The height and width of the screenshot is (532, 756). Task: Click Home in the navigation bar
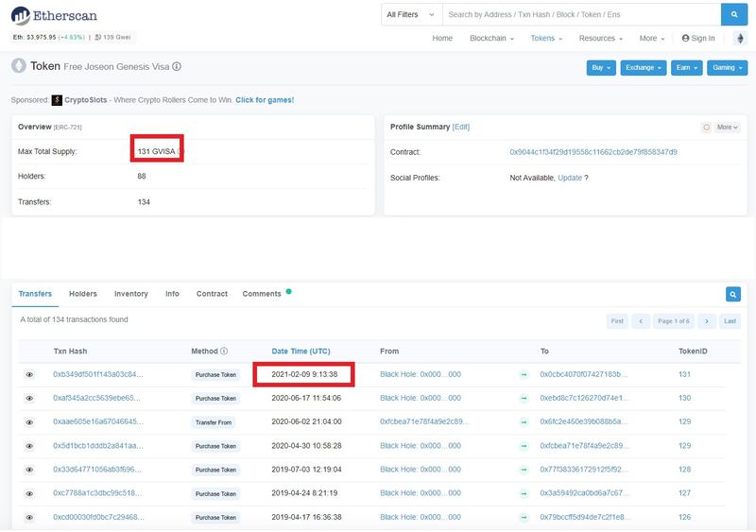(x=442, y=38)
